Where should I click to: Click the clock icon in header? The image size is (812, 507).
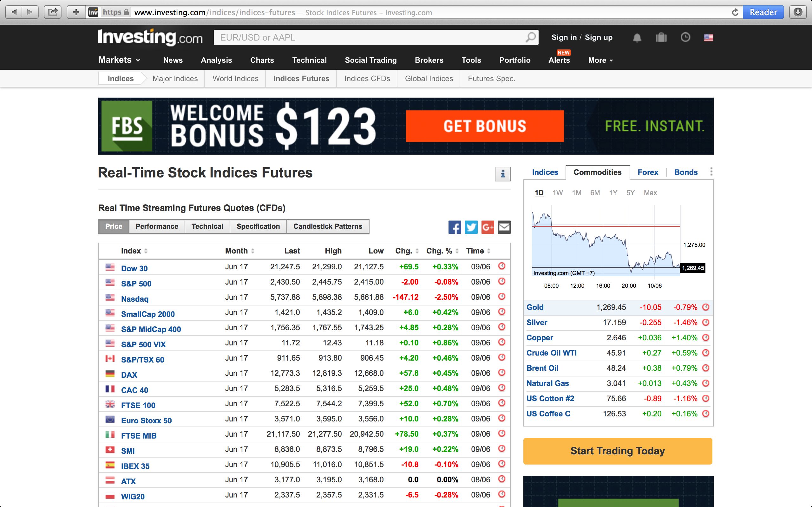coord(685,37)
